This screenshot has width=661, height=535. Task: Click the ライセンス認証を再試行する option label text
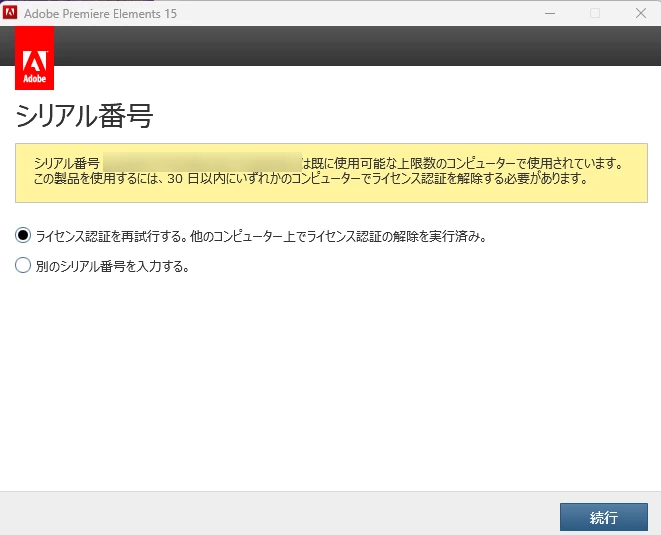coord(261,237)
